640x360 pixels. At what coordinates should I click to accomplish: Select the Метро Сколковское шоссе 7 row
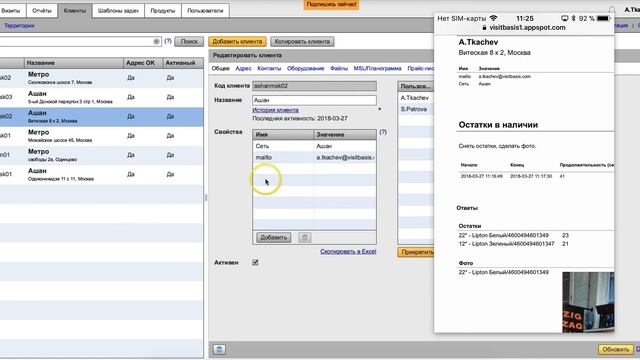[x=101, y=78]
